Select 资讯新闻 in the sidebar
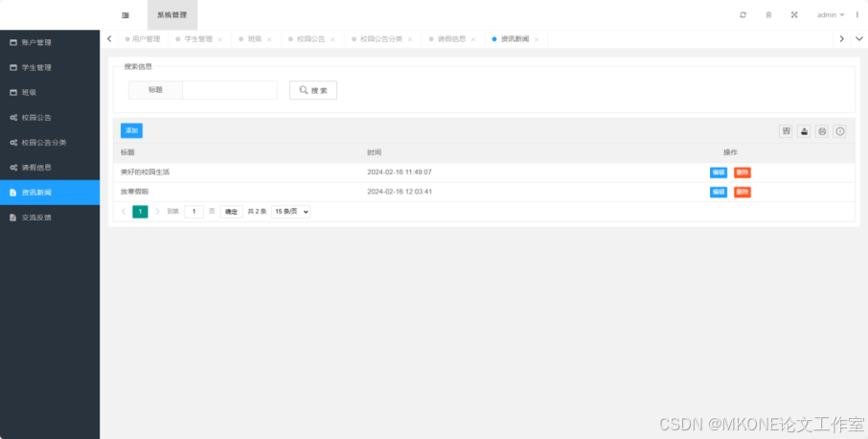868x439 pixels. pyautogui.click(x=50, y=192)
